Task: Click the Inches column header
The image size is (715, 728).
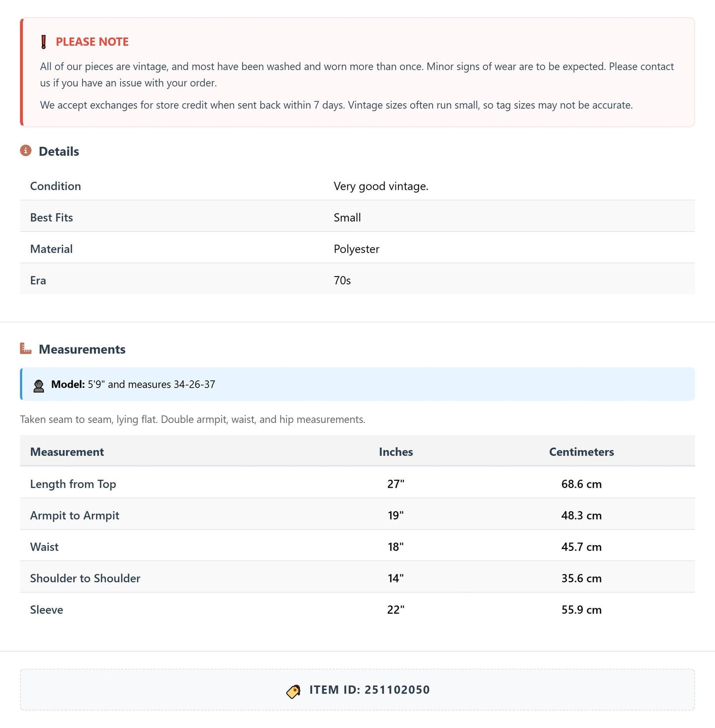Action: tap(396, 452)
